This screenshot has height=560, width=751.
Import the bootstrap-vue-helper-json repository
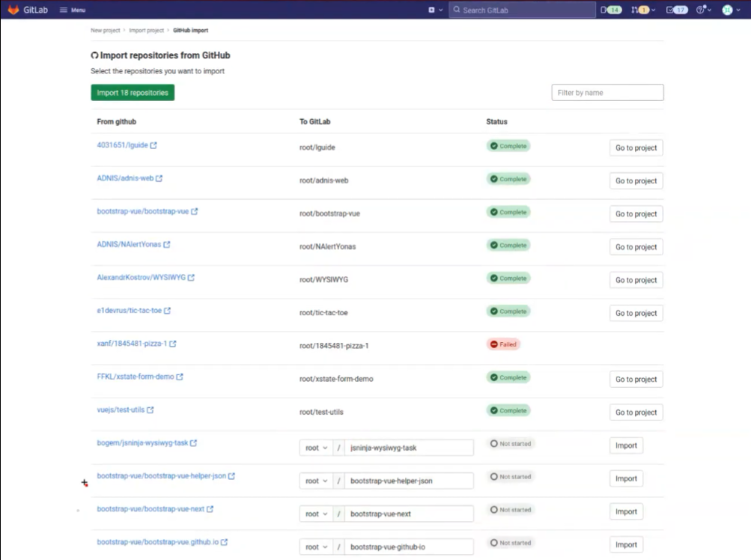click(x=626, y=479)
